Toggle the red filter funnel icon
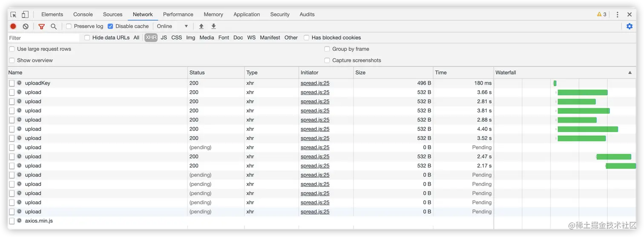This screenshot has width=644, height=237. click(41, 26)
